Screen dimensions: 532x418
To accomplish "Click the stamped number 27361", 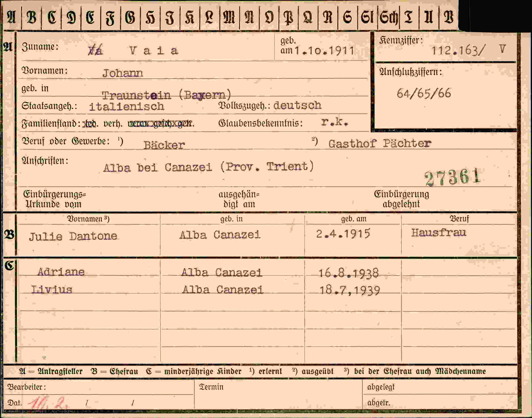I will click(453, 177).
